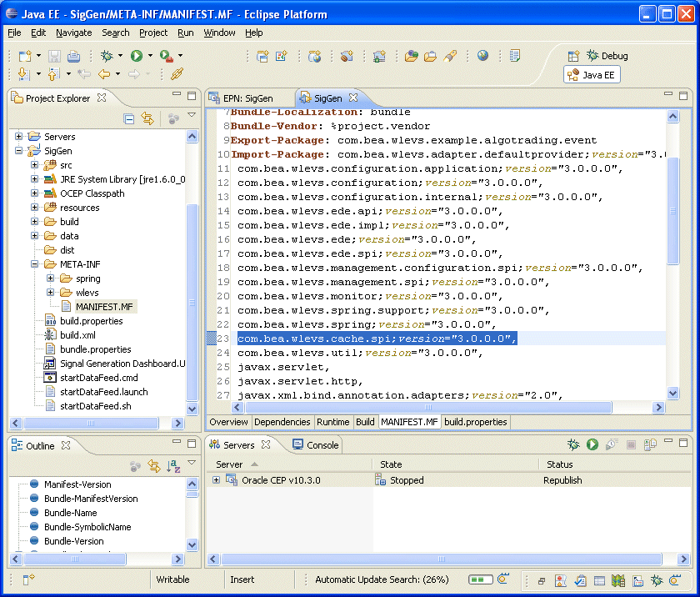Start the server from Servers panel
The width and height of the screenshot is (700, 597).
tap(592, 445)
